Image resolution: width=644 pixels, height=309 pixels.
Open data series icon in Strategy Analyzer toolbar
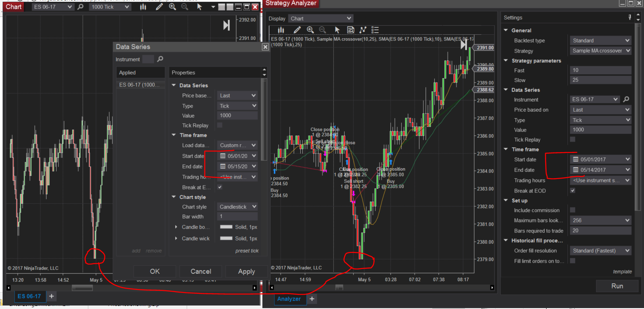(281, 30)
